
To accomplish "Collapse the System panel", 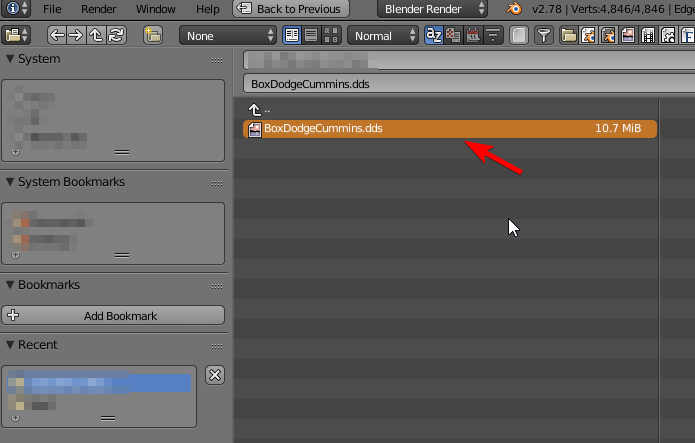I will pos(10,59).
